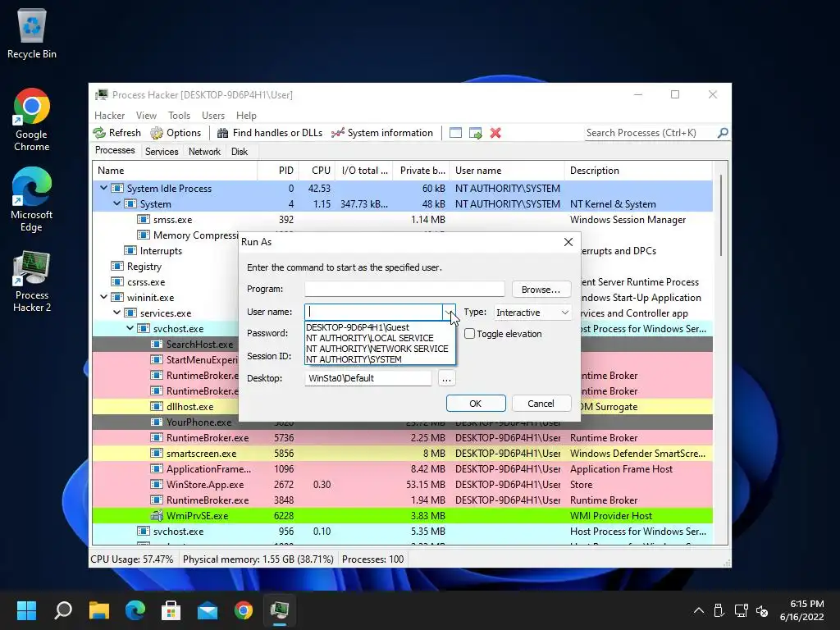Open the Help menu
Screen dimensions: 840x630
click(246, 115)
